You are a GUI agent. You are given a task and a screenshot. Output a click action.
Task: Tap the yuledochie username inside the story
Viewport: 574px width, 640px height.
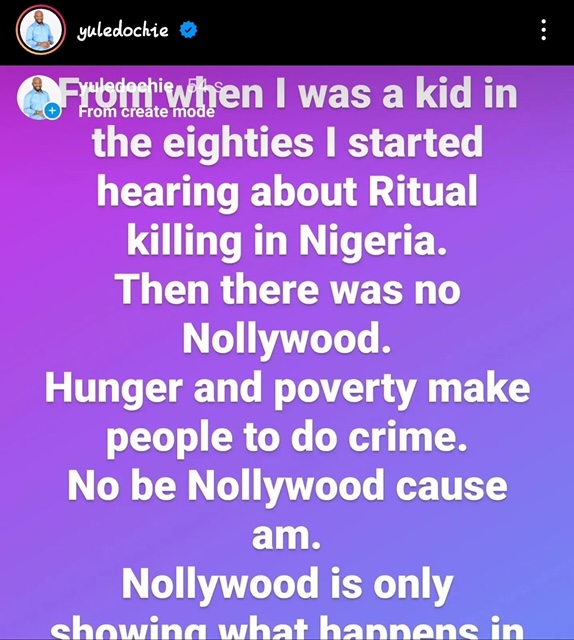(x=126, y=86)
